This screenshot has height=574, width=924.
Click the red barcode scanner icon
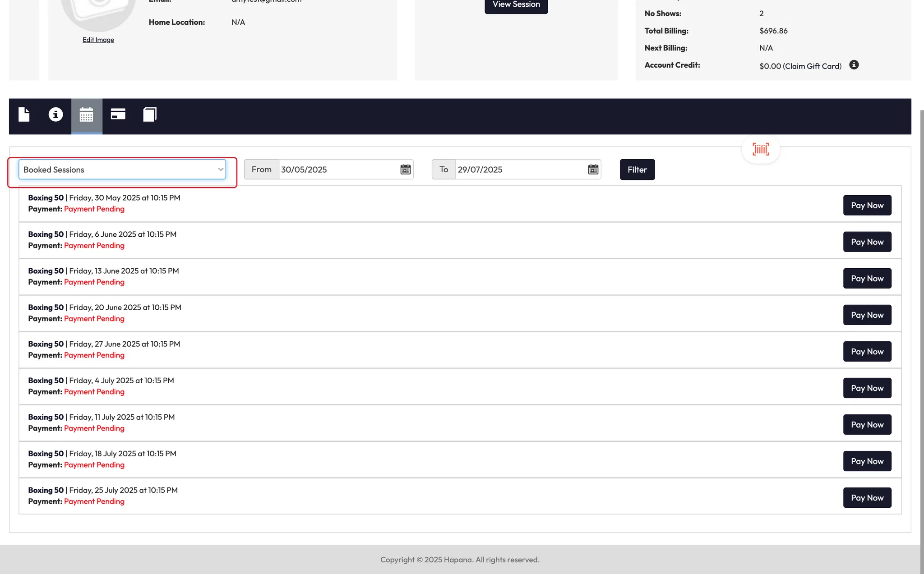pyautogui.click(x=761, y=149)
